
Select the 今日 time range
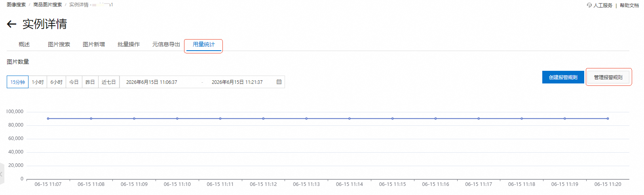[x=74, y=82]
